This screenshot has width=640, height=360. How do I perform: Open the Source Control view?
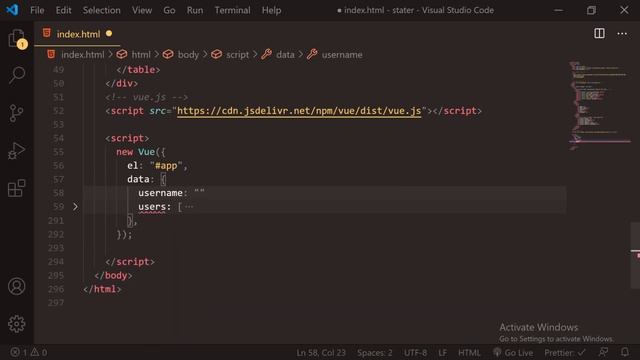[17, 113]
